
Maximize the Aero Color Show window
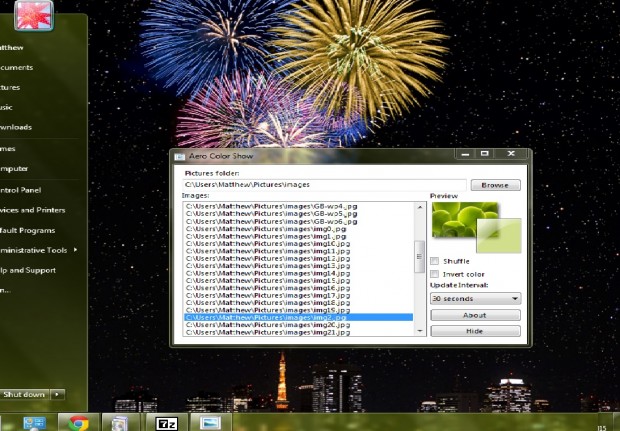[x=484, y=155]
